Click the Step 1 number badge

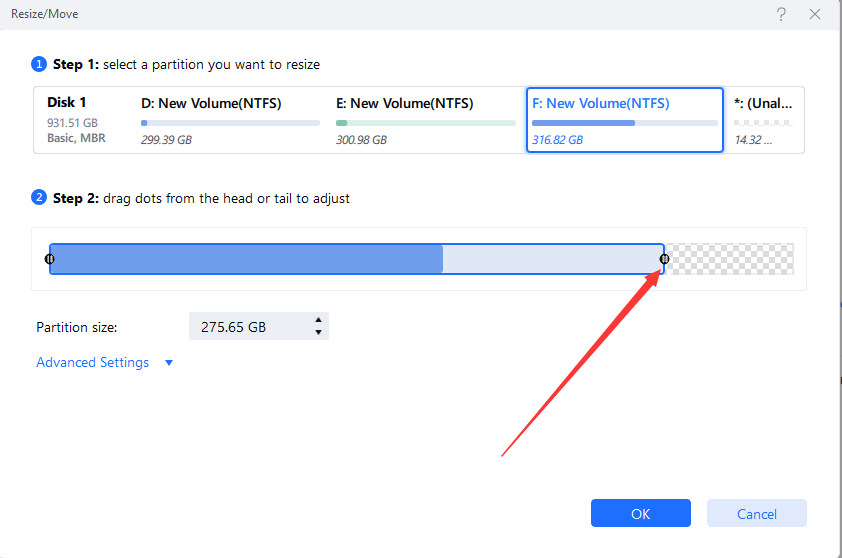click(40, 64)
